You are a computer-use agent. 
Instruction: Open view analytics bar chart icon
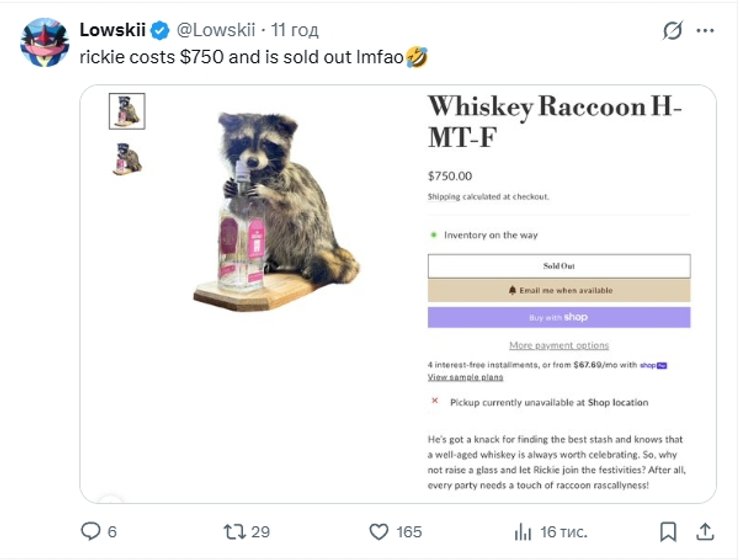pos(523,532)
